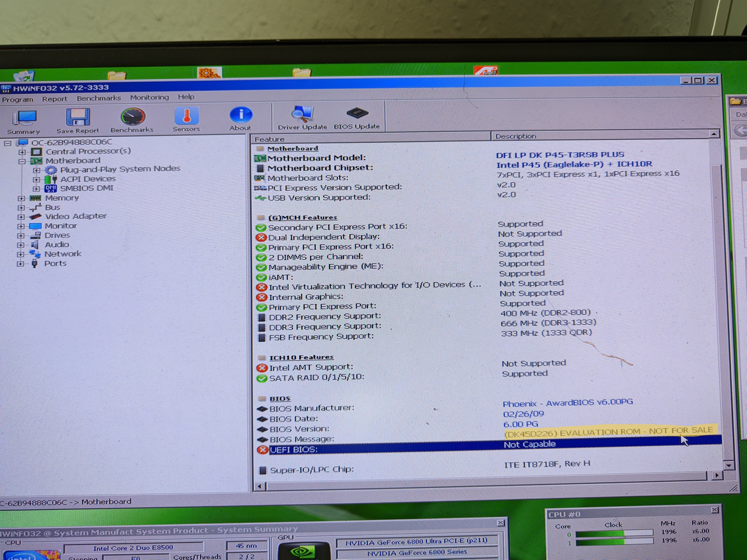Click the vertical scrollbar down arrow
This screenshot has height=560, width=747.
729,465
